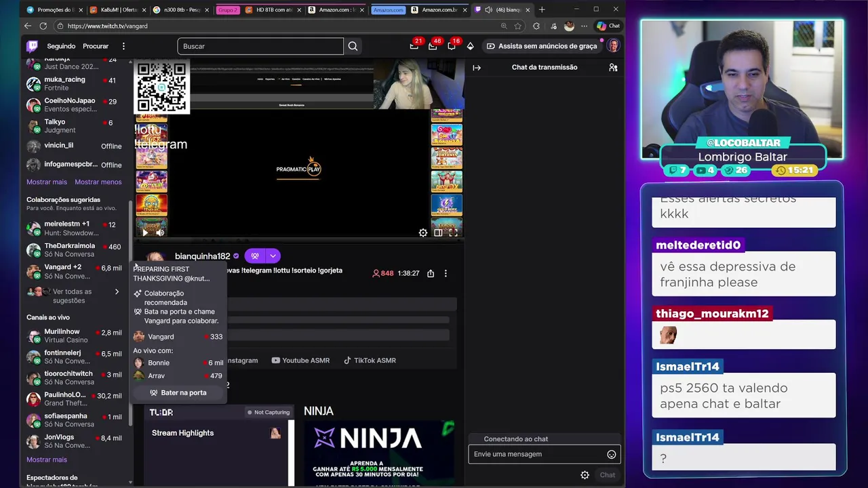Screen dimensions: 868x488
Task: Click Bater na porta button
Action: click(178, 392)
